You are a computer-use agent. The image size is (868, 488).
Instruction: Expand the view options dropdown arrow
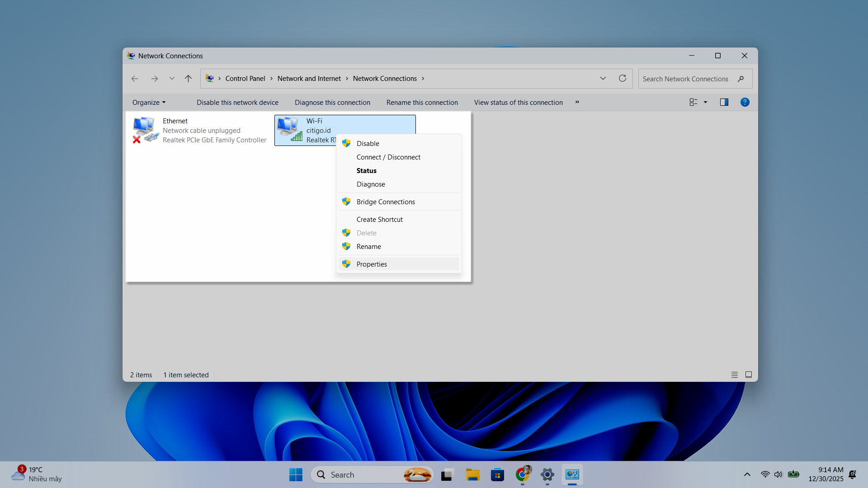click(705, 102)
